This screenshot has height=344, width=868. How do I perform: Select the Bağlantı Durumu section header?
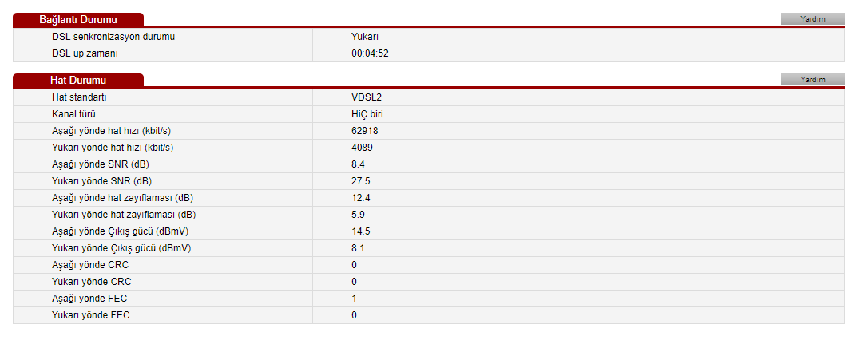(78, 20)
